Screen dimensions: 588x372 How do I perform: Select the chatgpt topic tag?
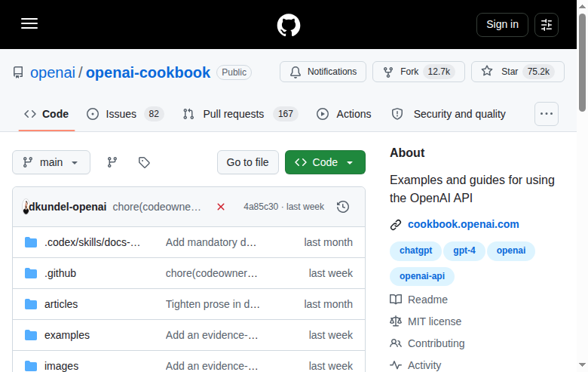(x=416, y=251)
